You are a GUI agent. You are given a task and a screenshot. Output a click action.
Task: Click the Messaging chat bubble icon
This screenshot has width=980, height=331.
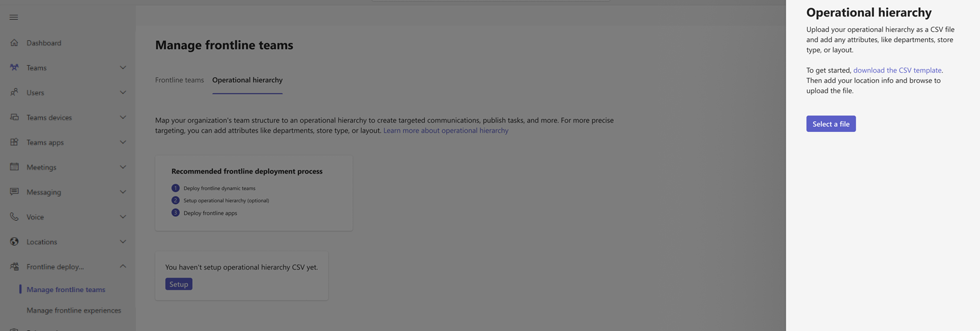[x=14, y=192]
